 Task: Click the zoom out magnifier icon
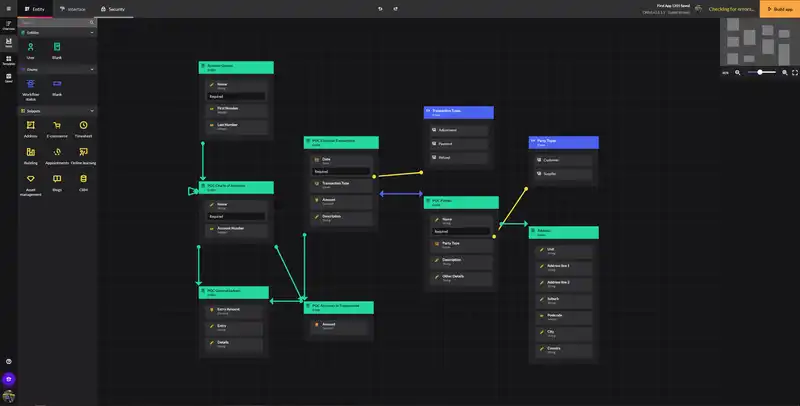point(738,72)
